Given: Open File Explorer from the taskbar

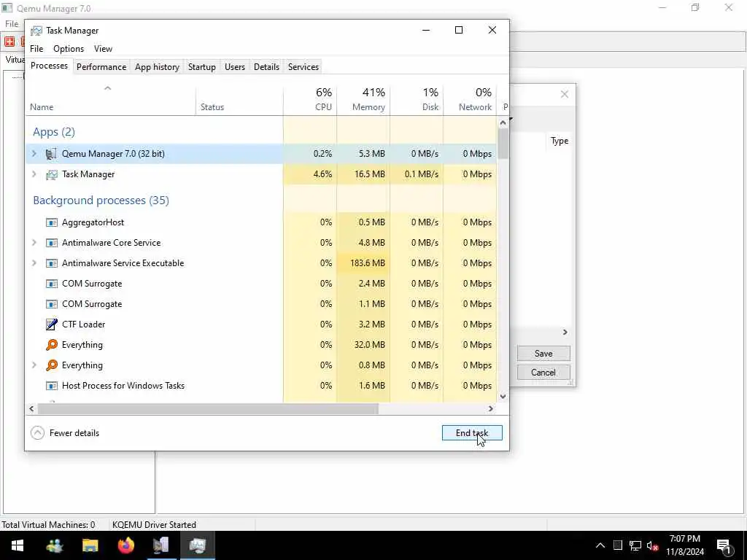Looking at the screenshot, I should pyautogui.click(x=90, y=545).
